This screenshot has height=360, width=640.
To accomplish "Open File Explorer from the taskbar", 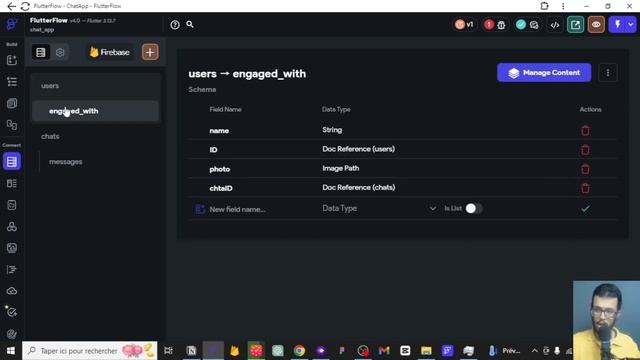I will pos(426,351).
